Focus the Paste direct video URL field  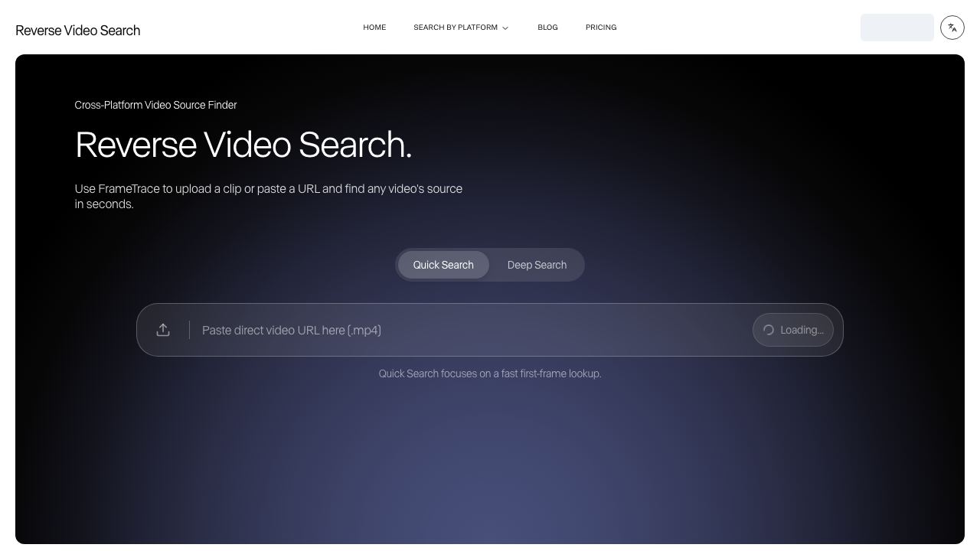click(x=471, y=330)
